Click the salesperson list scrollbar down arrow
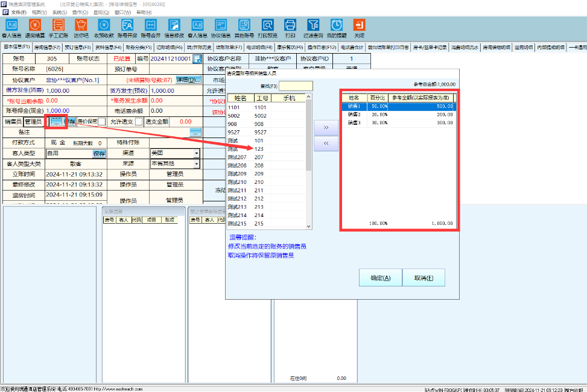Screen dimensions: 587x392 309,226
